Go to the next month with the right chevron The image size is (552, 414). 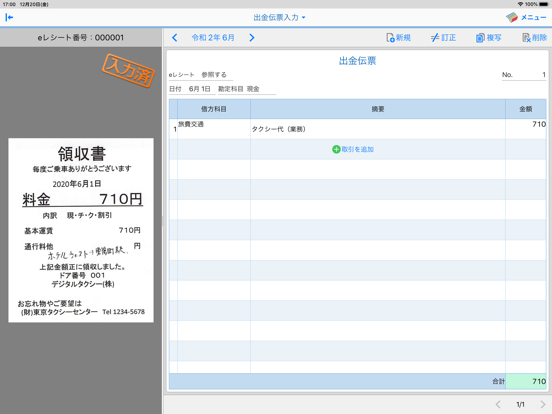click(252, 38)
